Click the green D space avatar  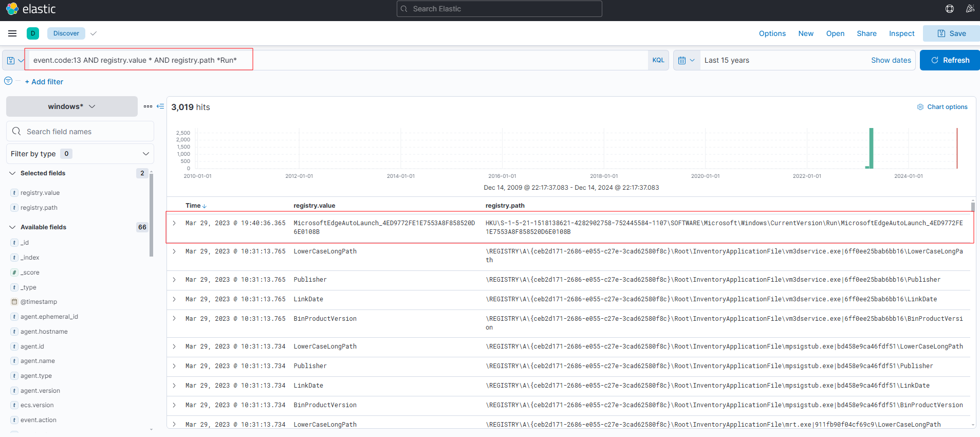coord(33,33)
